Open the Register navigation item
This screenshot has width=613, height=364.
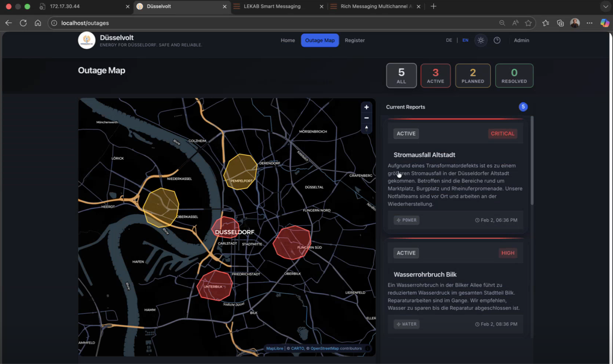click(354, 40)
